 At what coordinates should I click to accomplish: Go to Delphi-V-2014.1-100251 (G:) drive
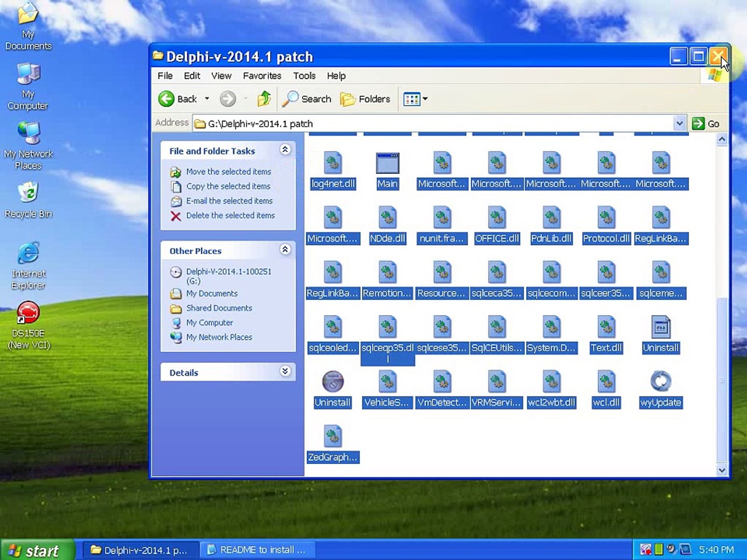(228, 276)
